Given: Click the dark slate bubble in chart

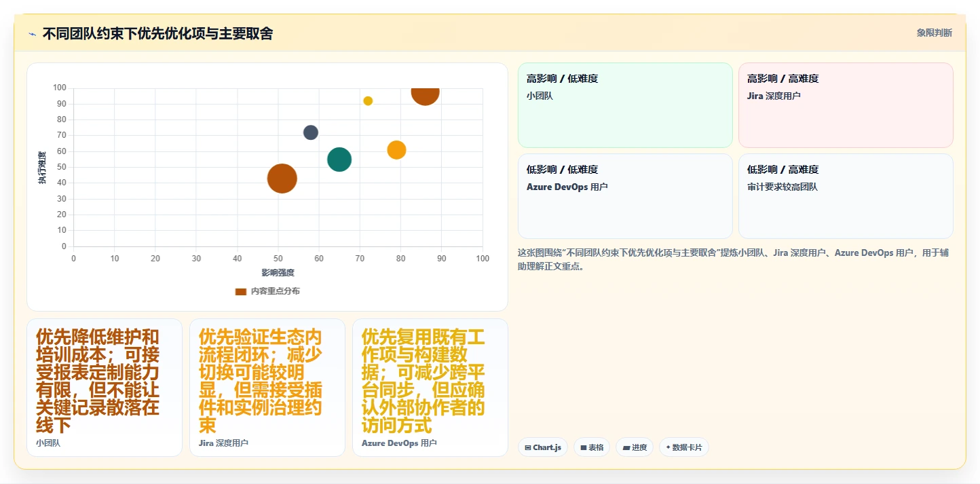Looking at the screenshot, I should point(311,132).
